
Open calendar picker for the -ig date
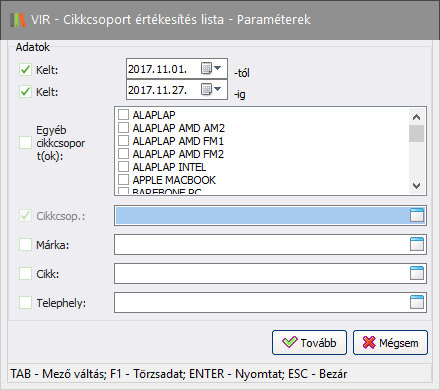206,89
